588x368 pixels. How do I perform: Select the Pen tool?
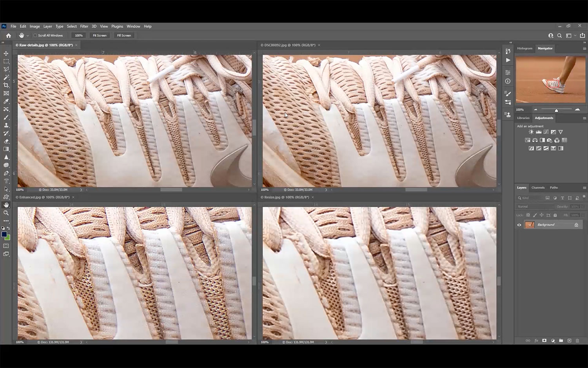6,173
